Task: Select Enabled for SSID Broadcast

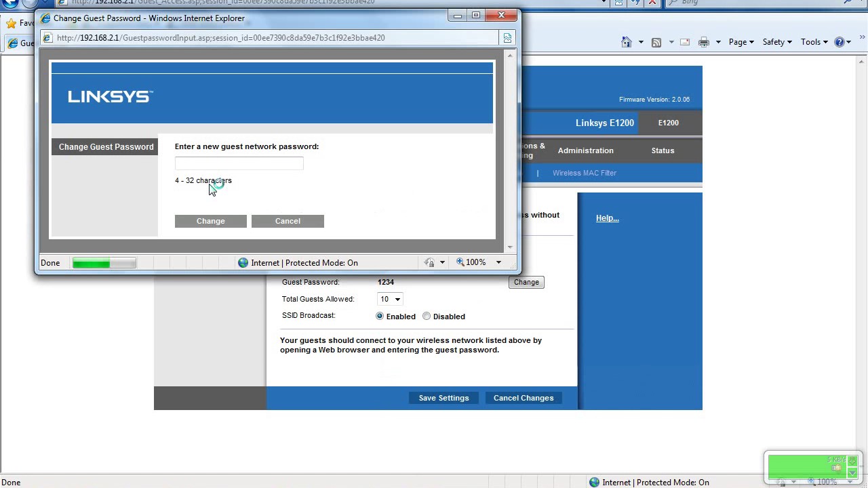Action: click(380, 316)
